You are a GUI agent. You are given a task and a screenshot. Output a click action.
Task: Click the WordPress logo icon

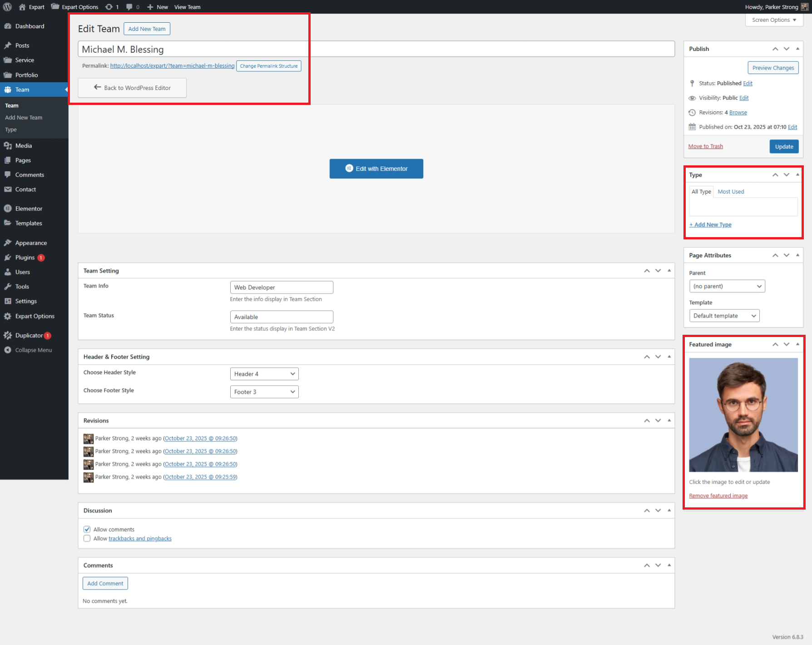pyautogui.click(x=7, y=7)
